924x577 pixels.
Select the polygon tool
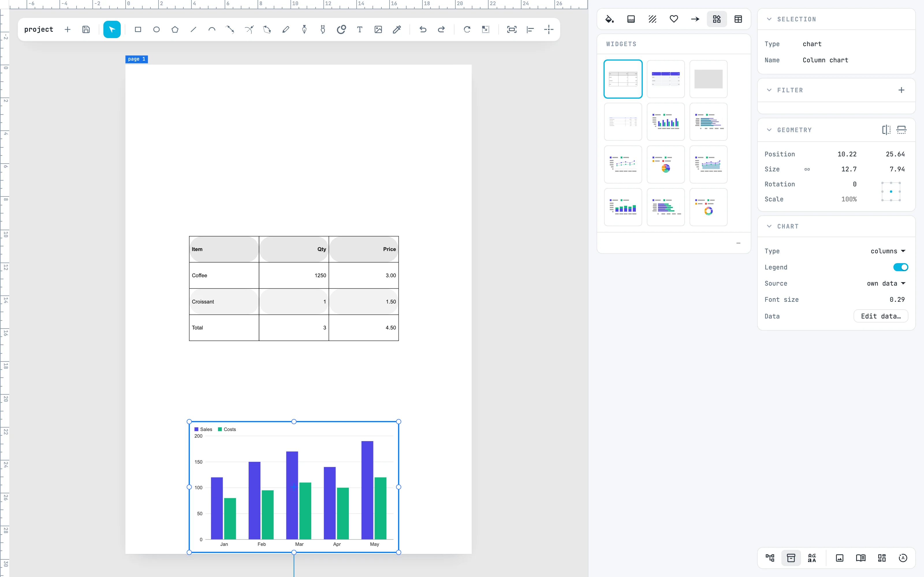coord(175,29)
